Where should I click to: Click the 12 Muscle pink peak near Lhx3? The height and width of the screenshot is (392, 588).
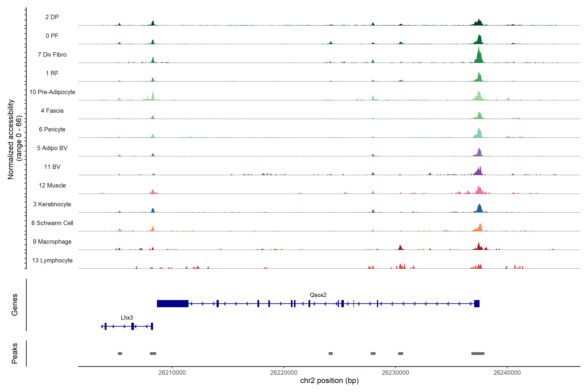[153, 191]
